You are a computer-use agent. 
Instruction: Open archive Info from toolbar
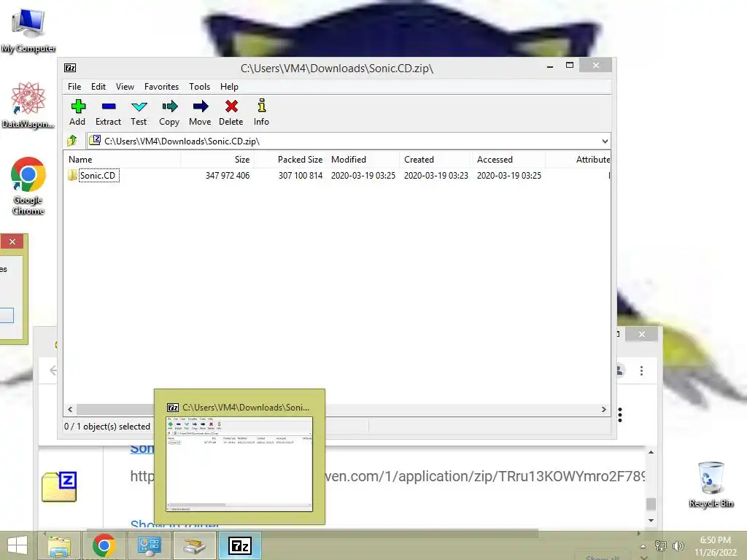click(x=261, y=112)
